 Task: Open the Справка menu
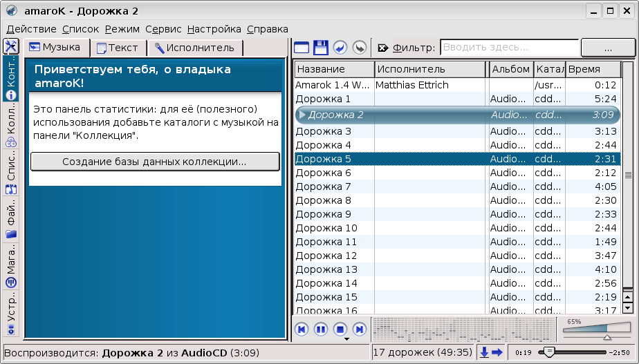coord(268,29)
